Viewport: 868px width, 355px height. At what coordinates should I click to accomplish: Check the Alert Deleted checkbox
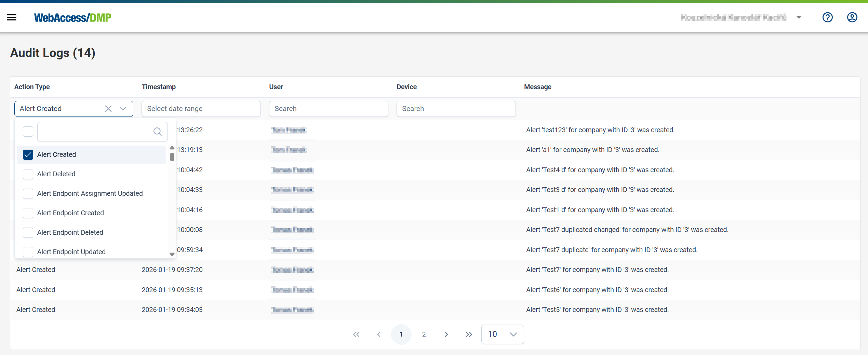(x=28, y=174)
